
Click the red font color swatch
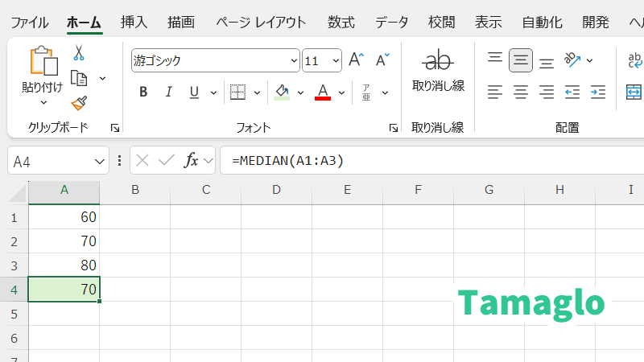point(323,92)
